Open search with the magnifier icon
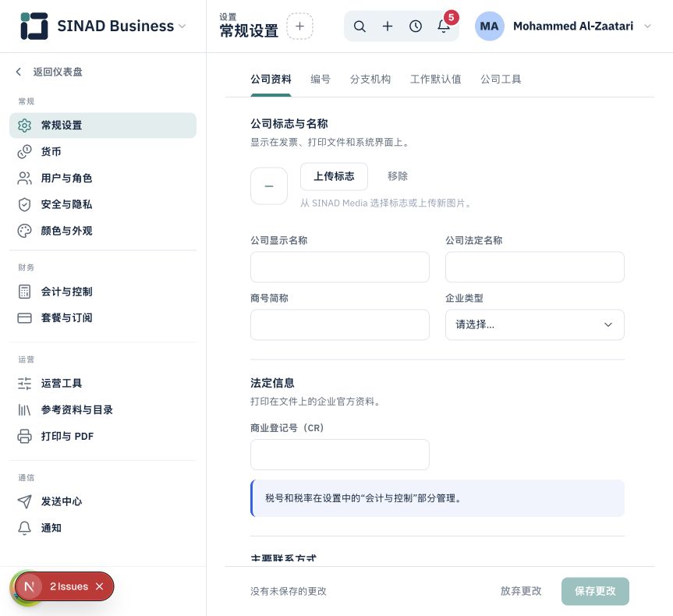673x616 pixels. pyautogui.click(x=360, y=27)
